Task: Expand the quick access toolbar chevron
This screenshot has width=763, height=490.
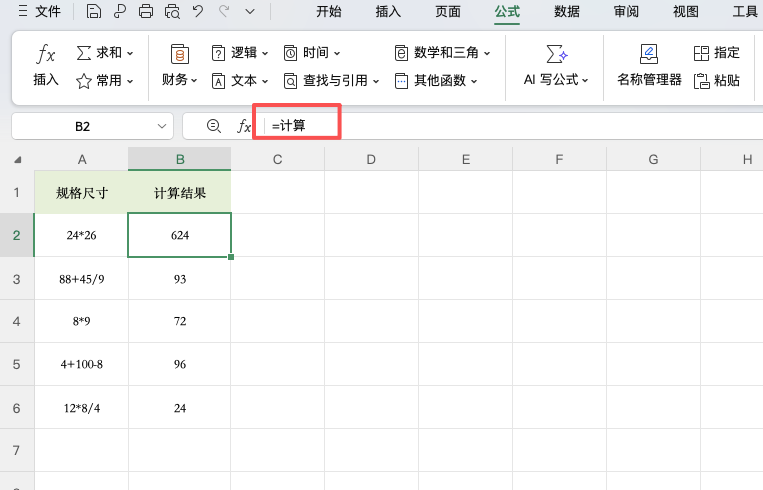Action: tap(250, 11)
